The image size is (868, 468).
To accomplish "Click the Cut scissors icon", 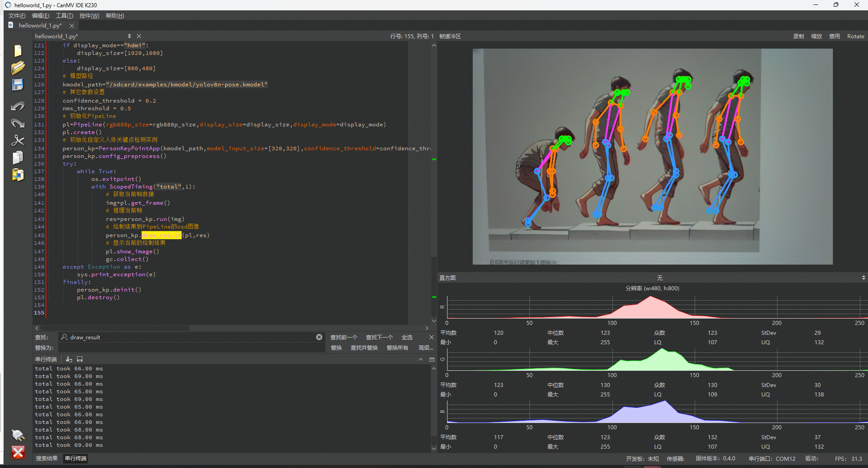I will tap(18, 140).
